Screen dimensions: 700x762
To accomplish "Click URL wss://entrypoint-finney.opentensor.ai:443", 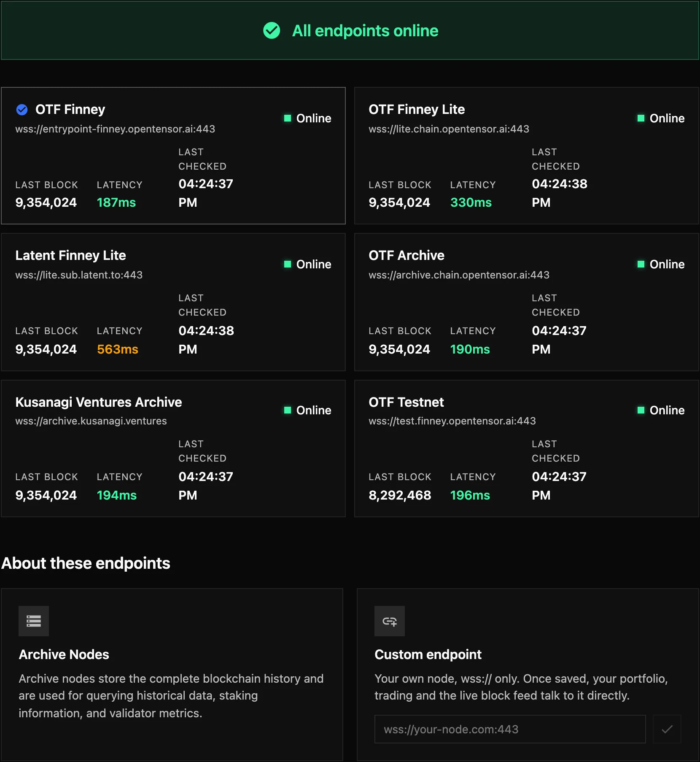I will tap(115, 129).
